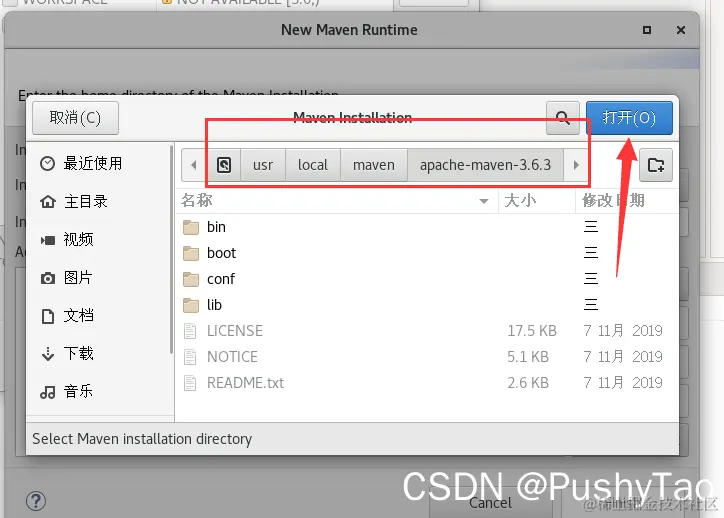Screen dimensions: 724x518
Task: Navigate to usr in path bar
Action: pos(263,165)
